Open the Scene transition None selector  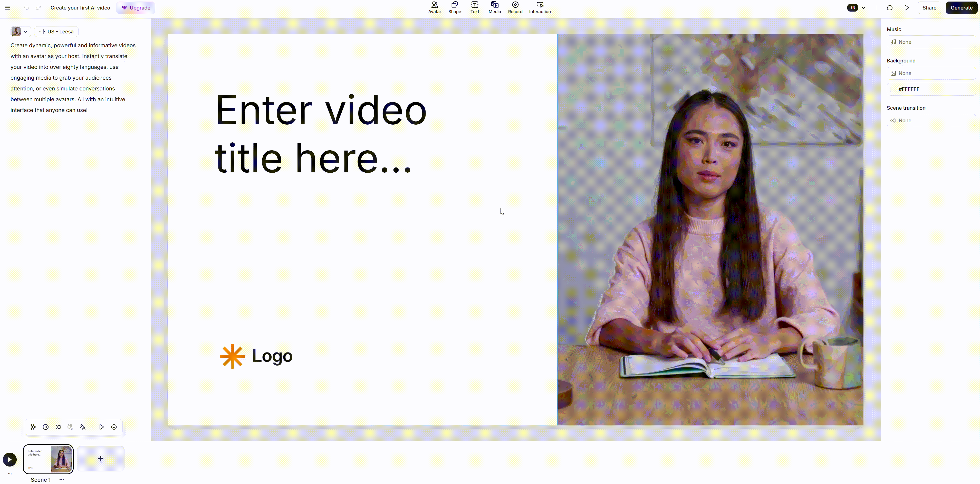coord(931,120)
